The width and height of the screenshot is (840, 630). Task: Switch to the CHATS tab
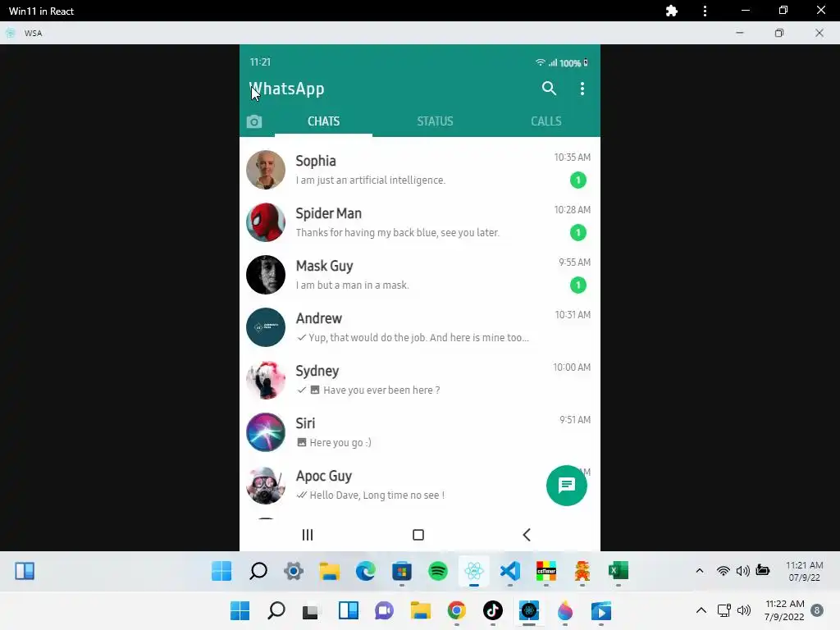click(x=323, y=121)
